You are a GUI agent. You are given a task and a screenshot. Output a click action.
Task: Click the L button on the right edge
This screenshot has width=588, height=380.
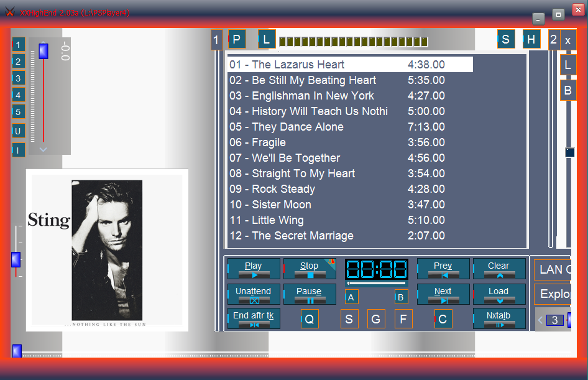[x=568, y=65]
